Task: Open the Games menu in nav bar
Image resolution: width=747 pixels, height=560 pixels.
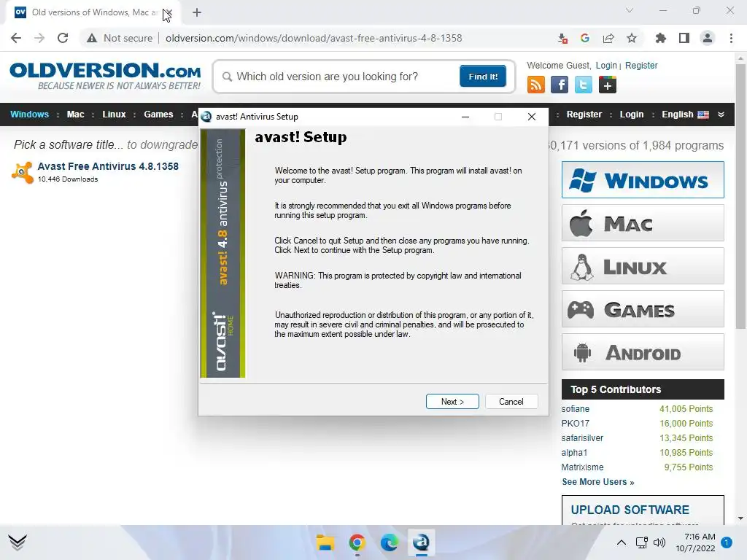Action: click(158, 114)
